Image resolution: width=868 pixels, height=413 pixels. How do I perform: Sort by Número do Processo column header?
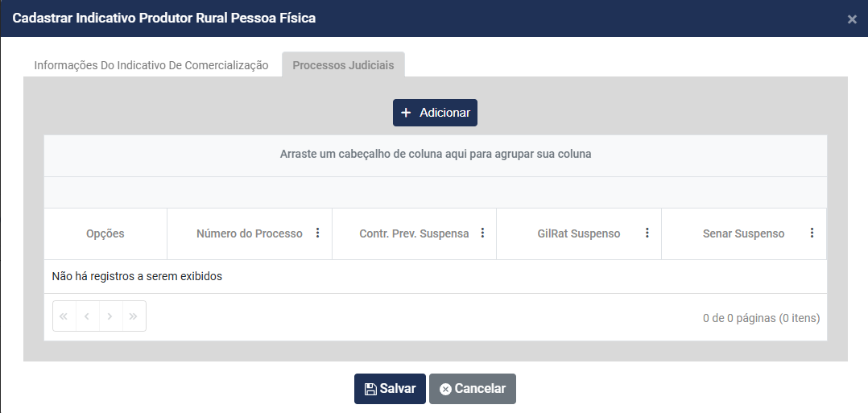[250, 233]
